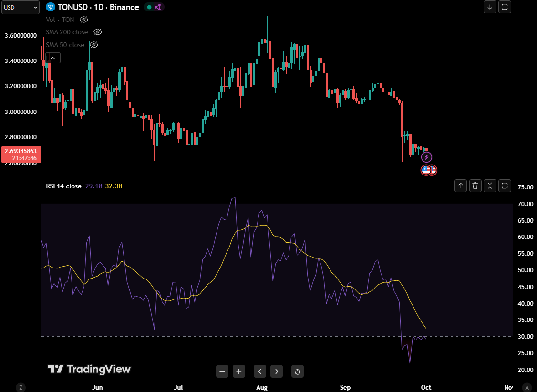
Task: Show the Vol TON indicator
Action: pos(84,20)
